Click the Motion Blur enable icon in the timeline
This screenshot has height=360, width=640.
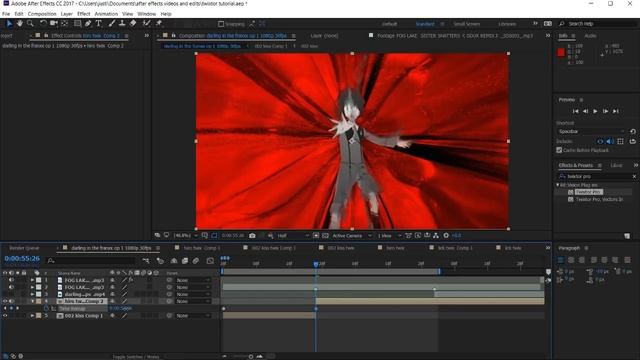(196, 260)
